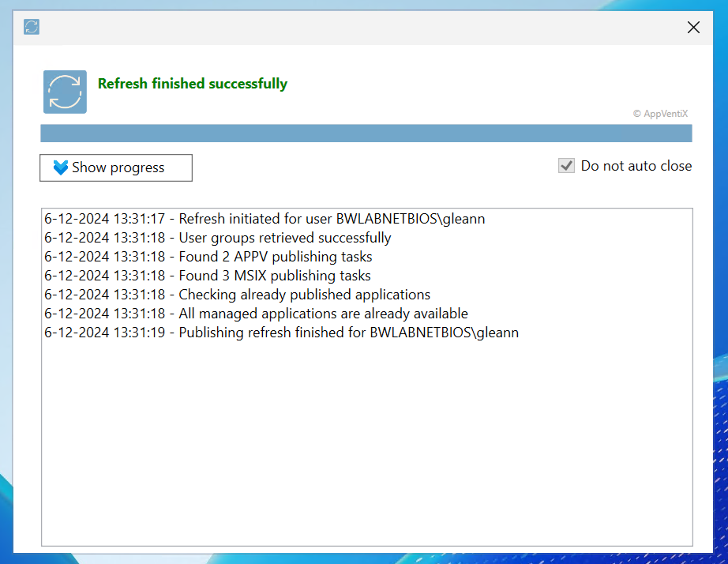The width and height of the screenshot is (728, 564).
Task: Click the blank middle of the title bar
Action: 355,28
